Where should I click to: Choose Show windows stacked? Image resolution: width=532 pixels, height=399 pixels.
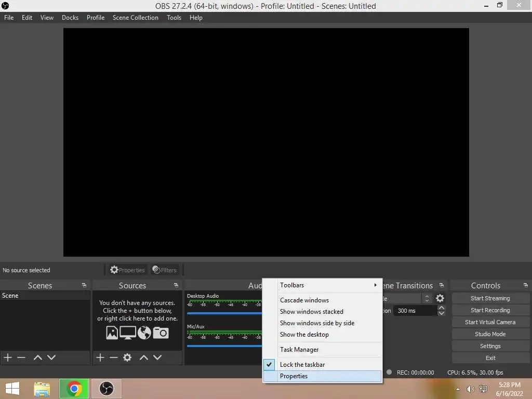click(x=322, y=312)
